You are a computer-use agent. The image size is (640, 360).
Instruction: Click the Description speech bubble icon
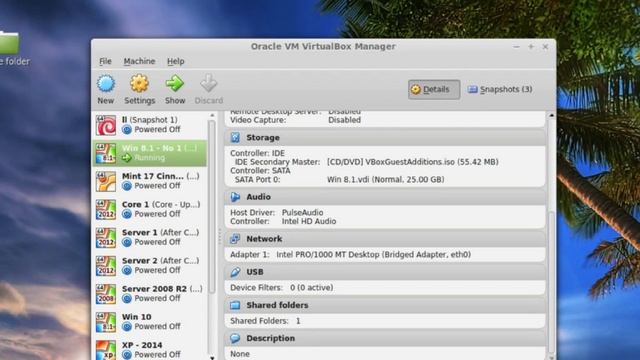tap(235, 338)
